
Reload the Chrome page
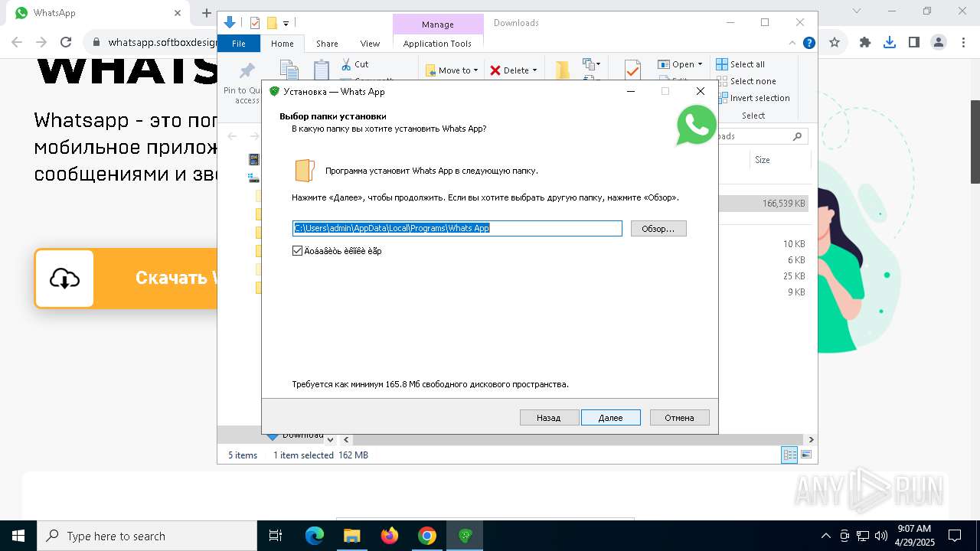(66, 42)
